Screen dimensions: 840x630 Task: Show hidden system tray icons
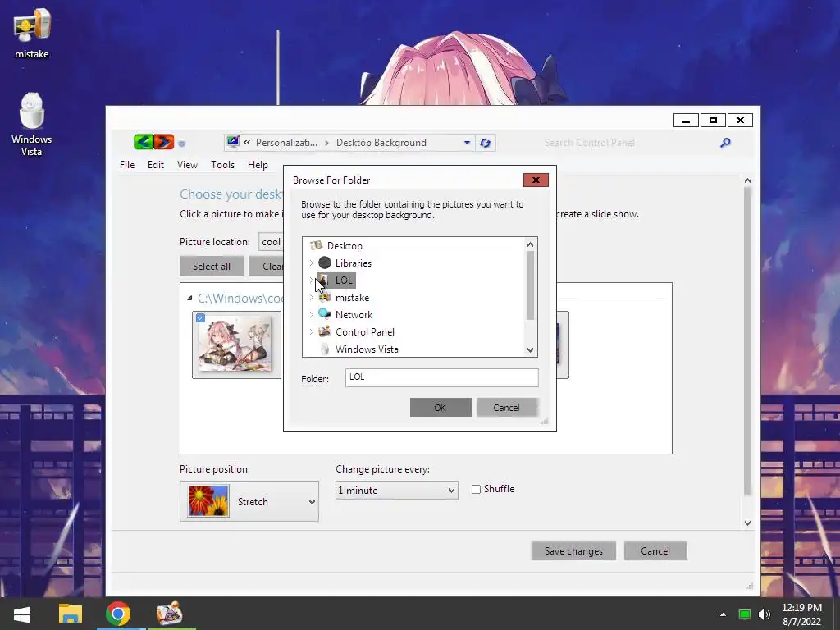coord(723,614)
